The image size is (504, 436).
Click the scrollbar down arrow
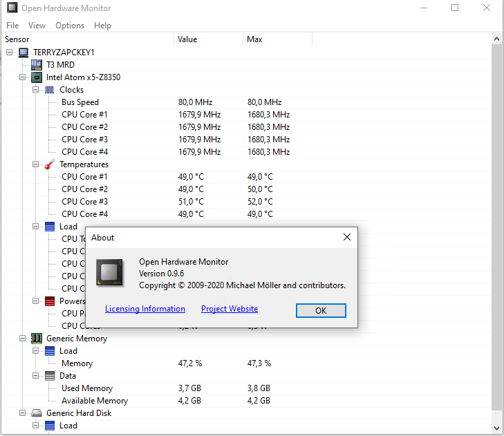click(x=496, y=428)
